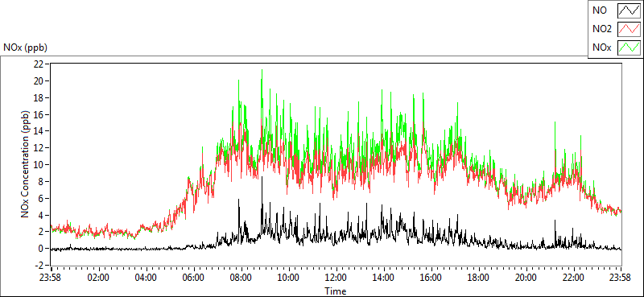Click the NO black plot sample icon
The image size is (644, 297).
[629, 10]
